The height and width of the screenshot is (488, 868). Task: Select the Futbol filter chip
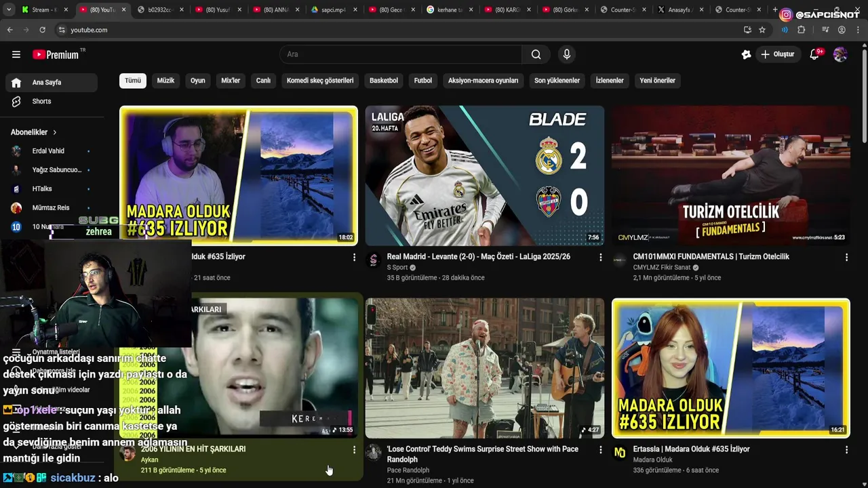423,80
